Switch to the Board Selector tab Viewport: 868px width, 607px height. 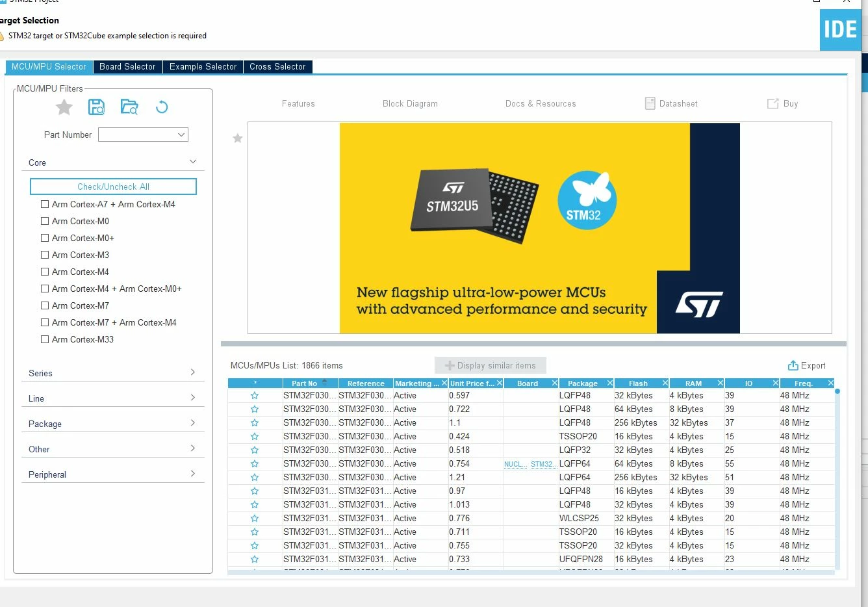127,67
